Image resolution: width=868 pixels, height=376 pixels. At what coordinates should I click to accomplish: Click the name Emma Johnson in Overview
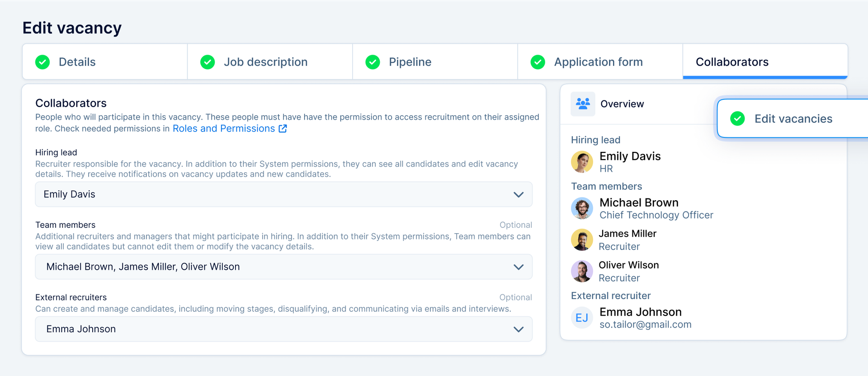point(641,312)
